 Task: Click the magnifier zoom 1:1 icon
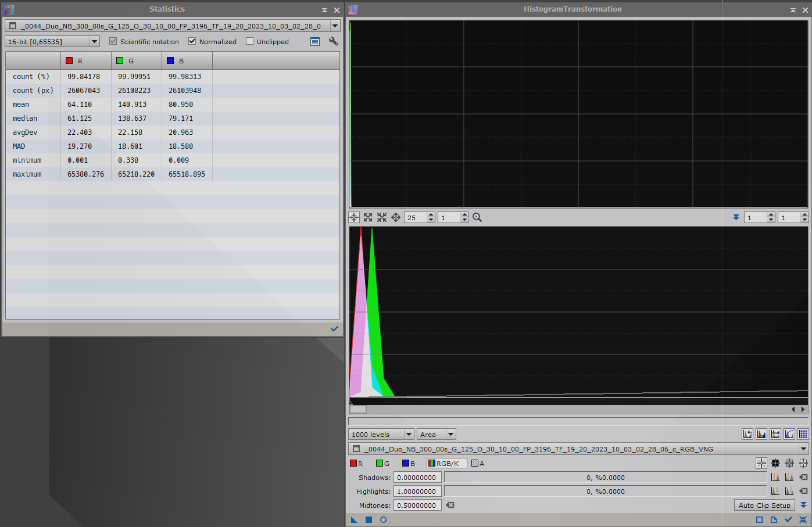[477, 217]
